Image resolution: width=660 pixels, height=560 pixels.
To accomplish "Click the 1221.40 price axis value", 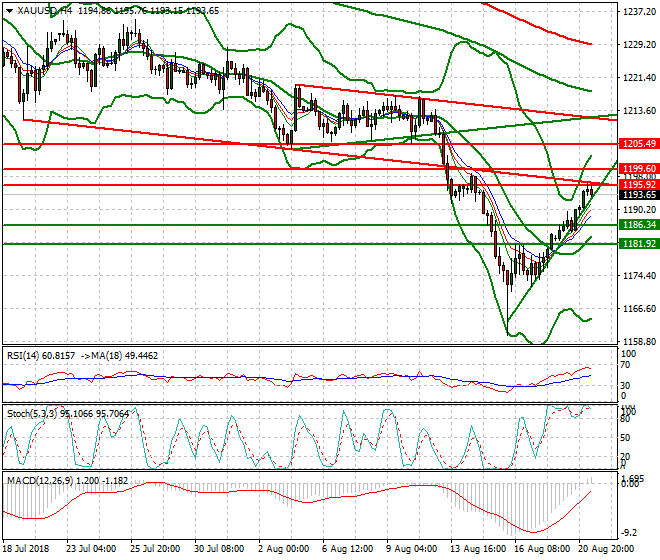I will click(639, 77).
